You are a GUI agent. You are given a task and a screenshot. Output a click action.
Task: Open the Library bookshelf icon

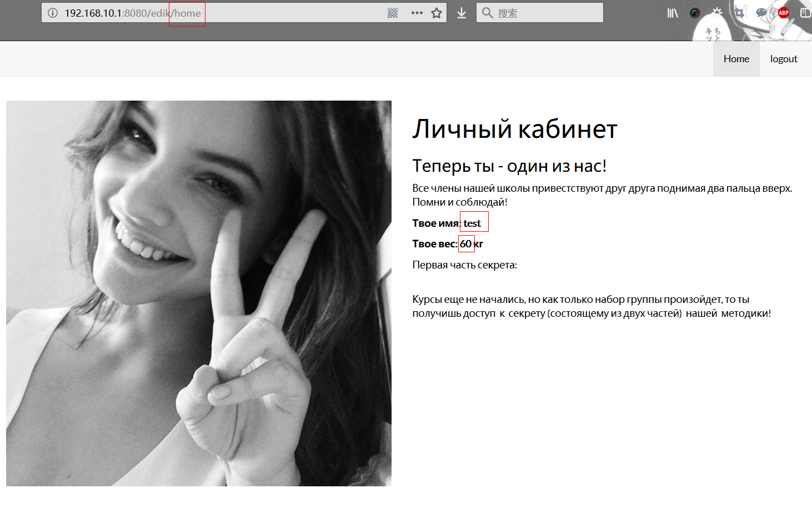(x=673, y=13)
